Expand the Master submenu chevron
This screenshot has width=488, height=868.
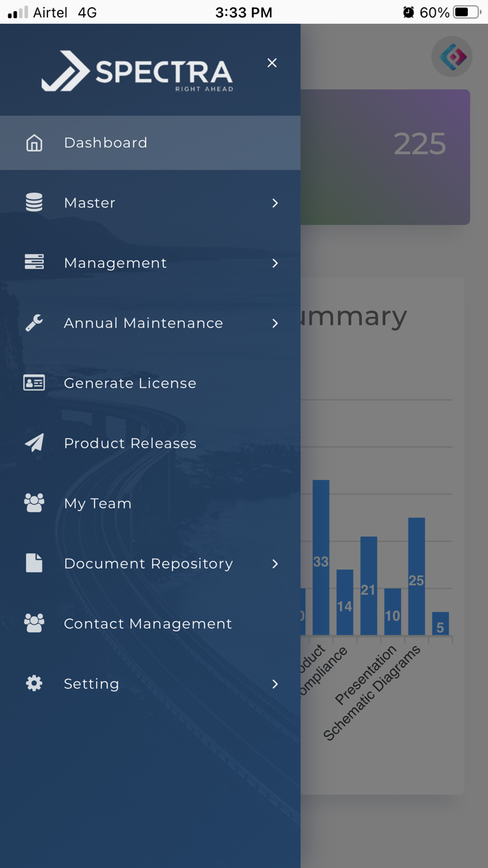(275, 203)
